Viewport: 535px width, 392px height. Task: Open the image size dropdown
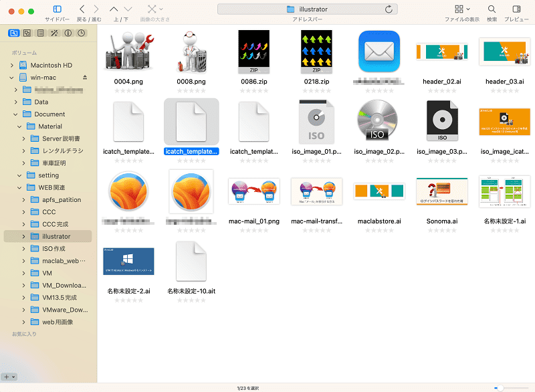click(x=155, y=9)
